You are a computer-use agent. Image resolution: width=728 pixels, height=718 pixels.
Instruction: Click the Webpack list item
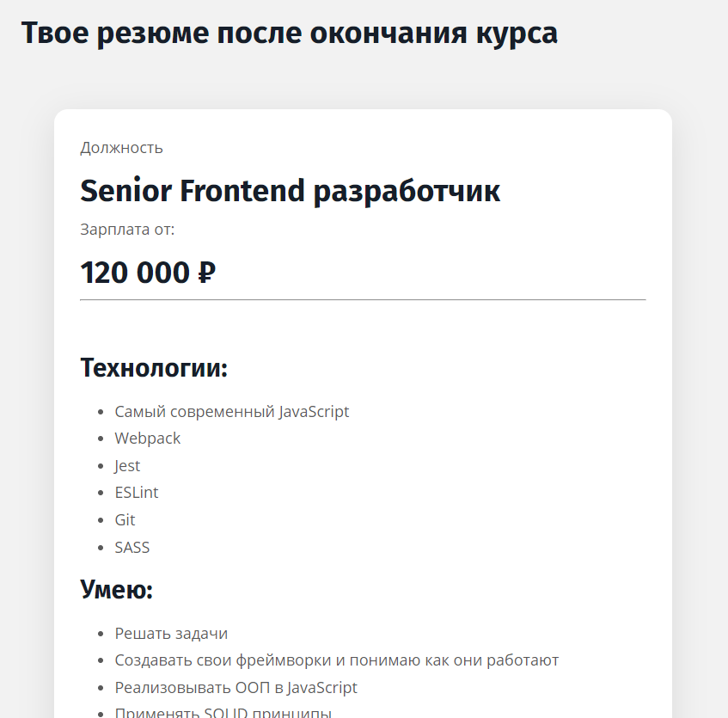(x=148, y=439)
